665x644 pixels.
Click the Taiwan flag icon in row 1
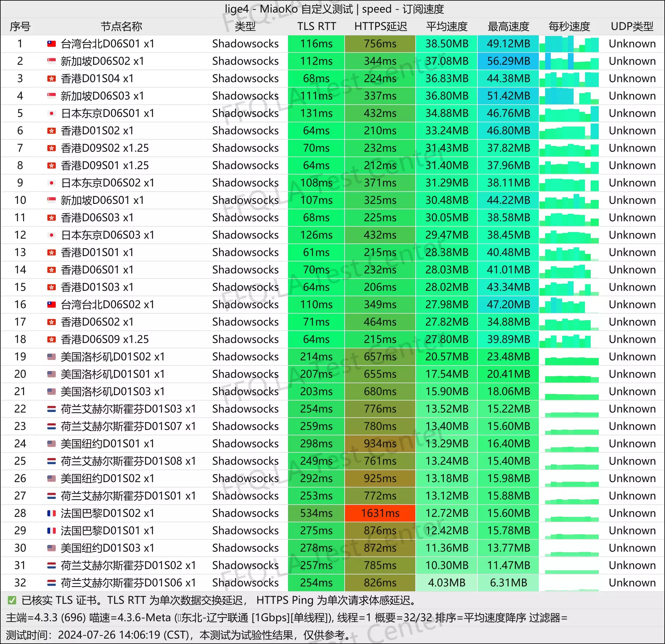click(x=51, y=44)
